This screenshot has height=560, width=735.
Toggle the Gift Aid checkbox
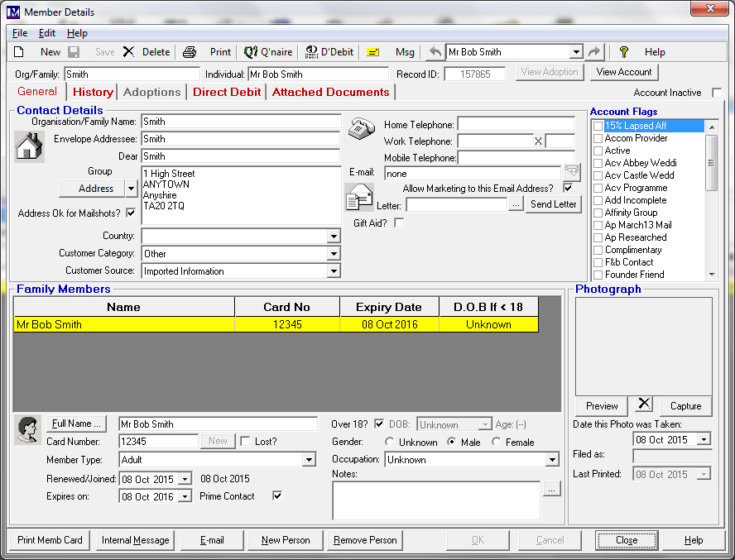click(400, 223)
